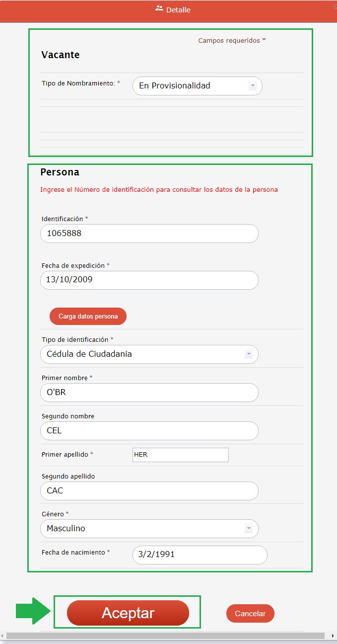
Task: Click into the Segundo nombre field
Action: click(x=149, y=431)
